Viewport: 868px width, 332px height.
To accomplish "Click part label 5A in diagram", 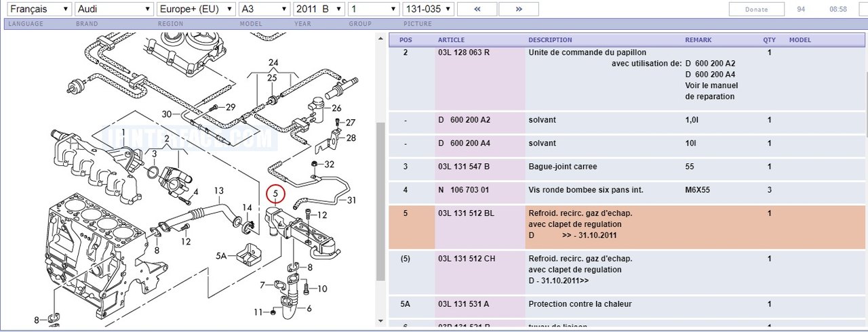I will (x=221, y=256).
